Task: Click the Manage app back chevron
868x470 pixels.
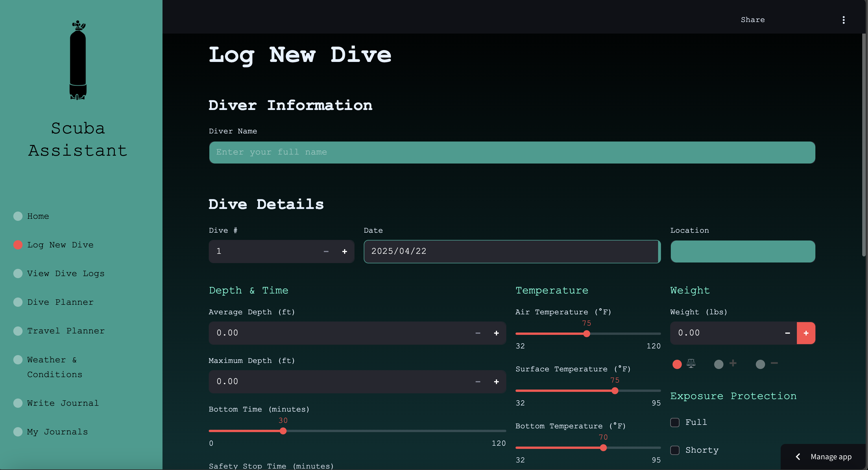Action: (x=798, y=456)
